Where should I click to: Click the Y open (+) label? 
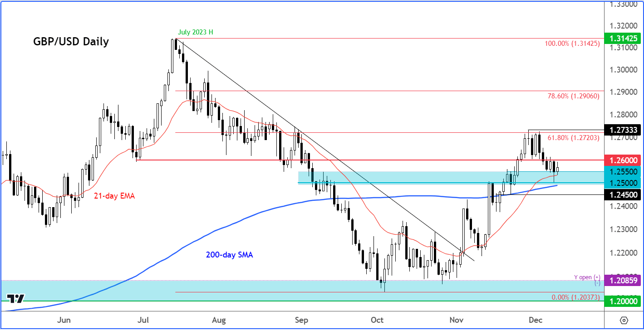(587, 277)
